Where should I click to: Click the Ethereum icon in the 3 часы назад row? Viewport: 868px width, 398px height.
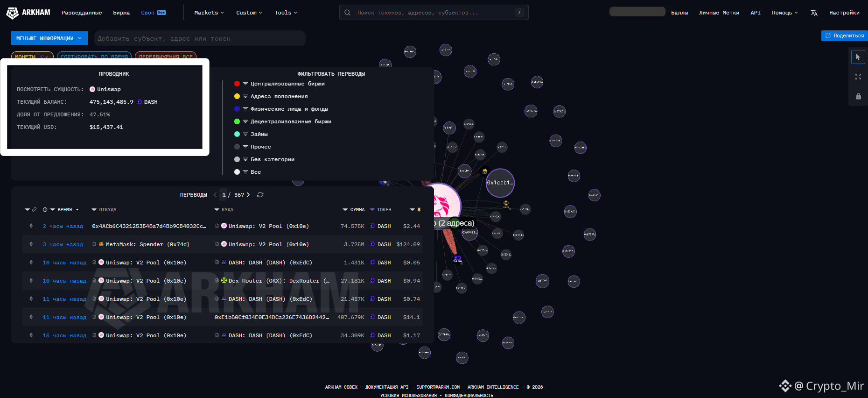tap(31, 244)
